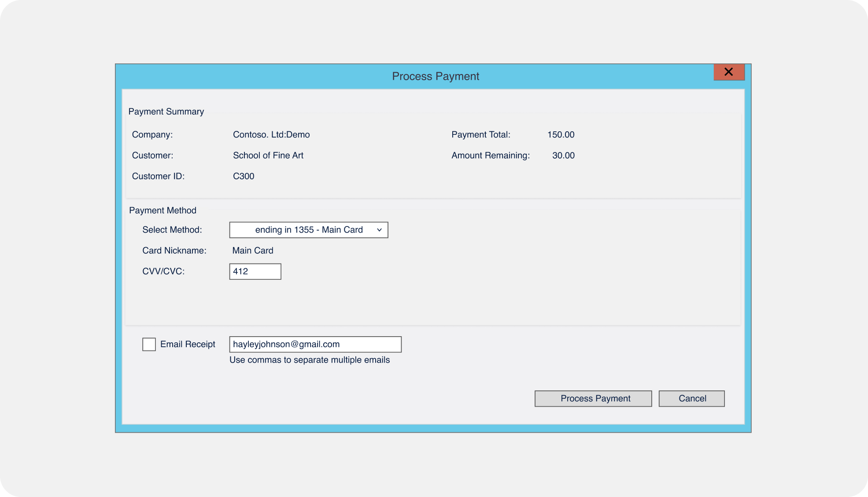Click the Payment Total value 150.00
The height and width of the screenshot is (497, 868).
coord(561,134)
